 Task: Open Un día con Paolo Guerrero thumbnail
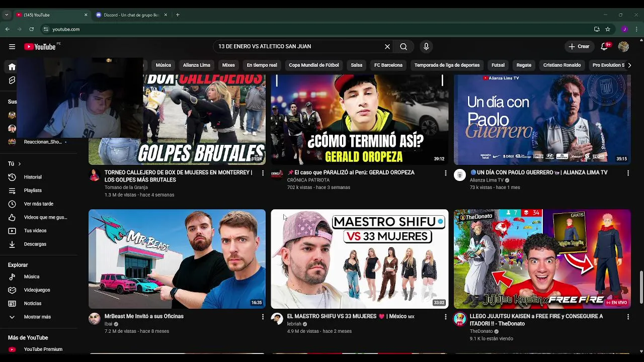point(542,120)
